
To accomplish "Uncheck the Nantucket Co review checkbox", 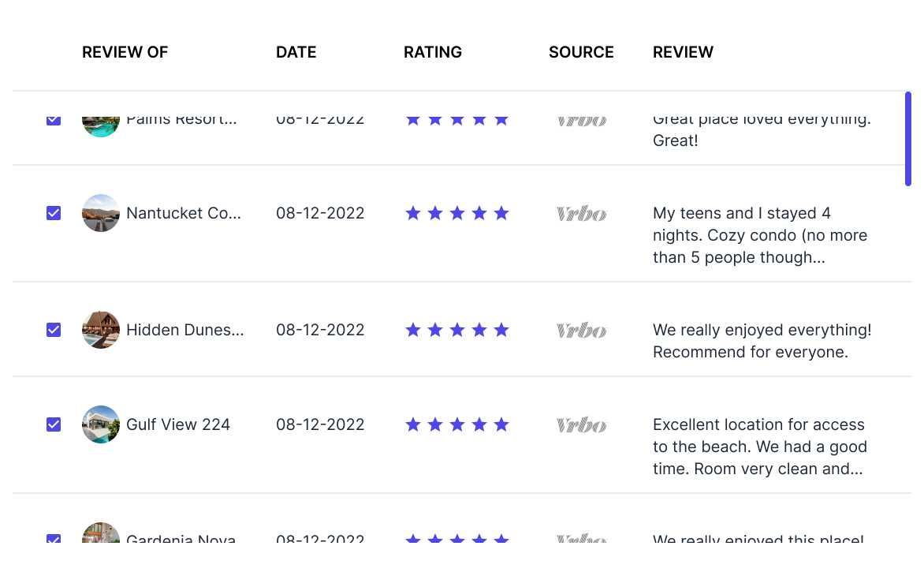I will pyautogui.click(x=54, y=213).
